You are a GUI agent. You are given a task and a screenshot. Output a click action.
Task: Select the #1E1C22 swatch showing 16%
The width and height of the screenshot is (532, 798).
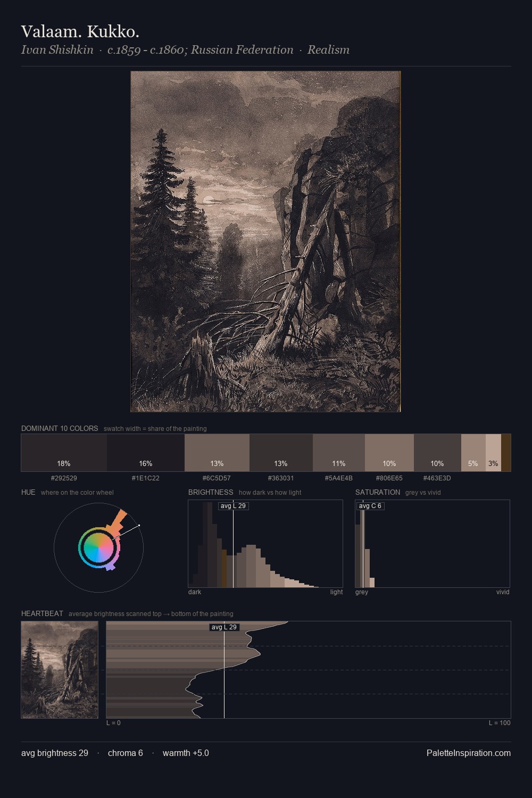point(146,453)
